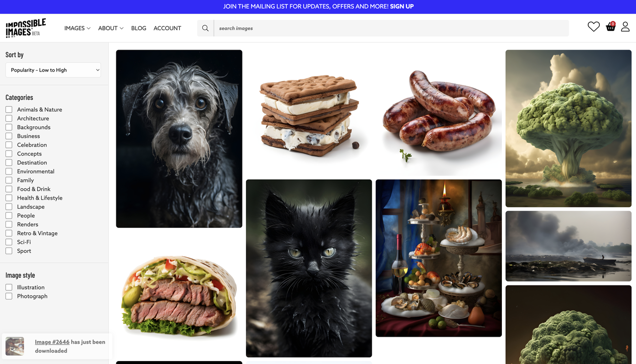Check the Animals & Nature category
Viewport: 636px width, 364px height.
[9, 110]
